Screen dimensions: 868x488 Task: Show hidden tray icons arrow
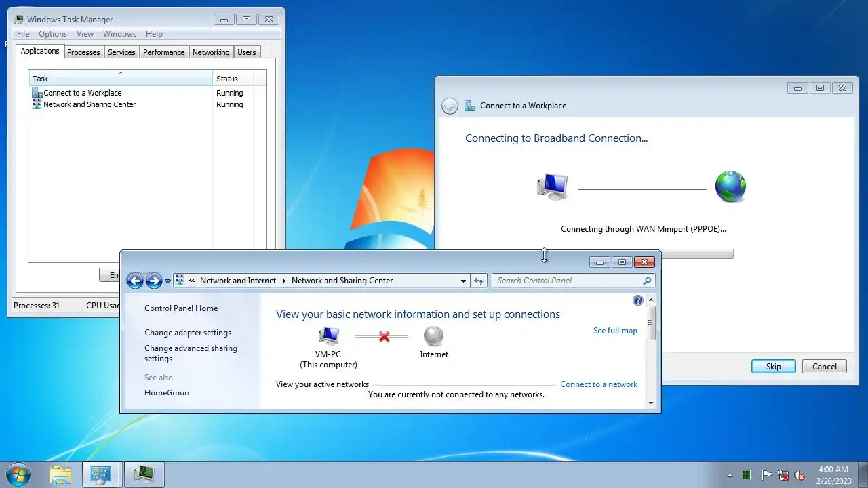[x=730, y=475]
